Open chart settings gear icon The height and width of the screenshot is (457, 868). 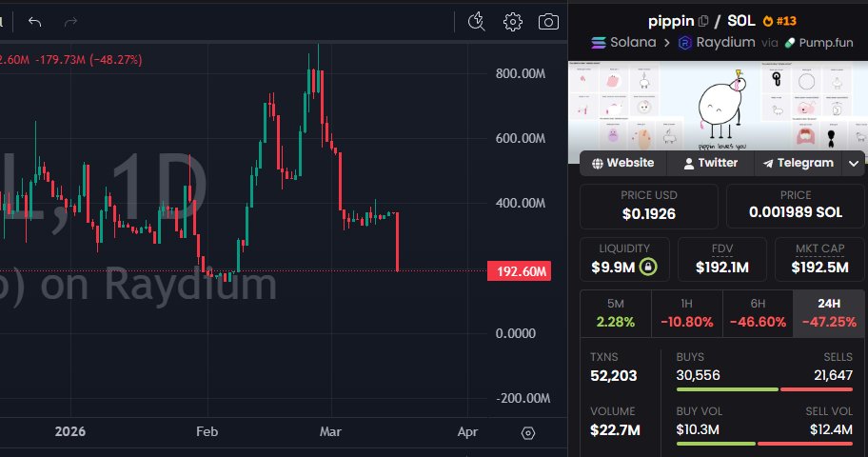point(513,21)
